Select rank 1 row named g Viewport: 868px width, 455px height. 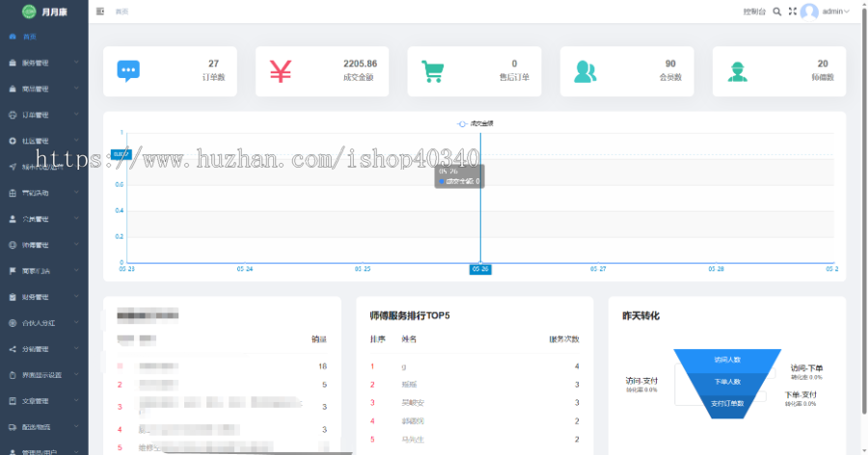[x=475, y=366]
